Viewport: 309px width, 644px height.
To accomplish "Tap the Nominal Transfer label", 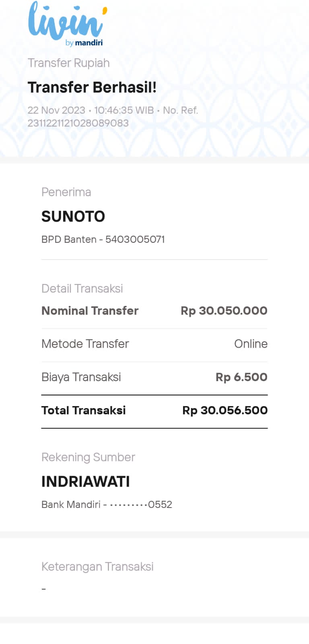I will coord(90,311).
